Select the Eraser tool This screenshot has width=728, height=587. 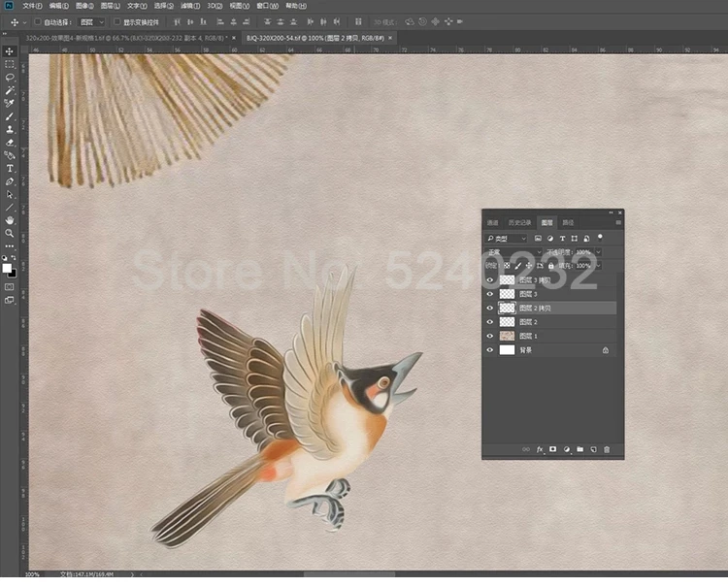10,142
